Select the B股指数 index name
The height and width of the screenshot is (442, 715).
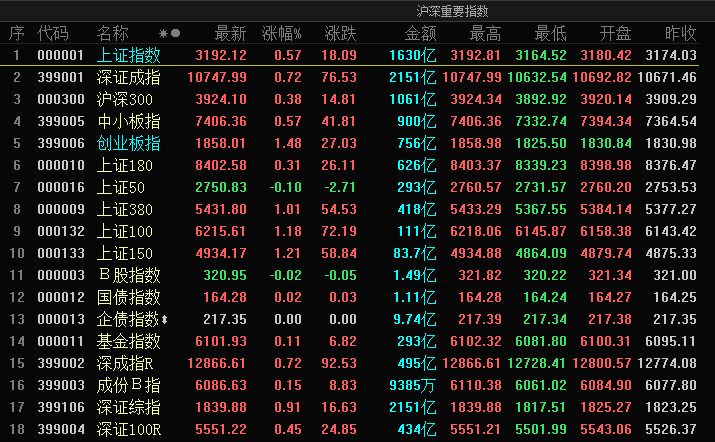click(x=130, y=275)
